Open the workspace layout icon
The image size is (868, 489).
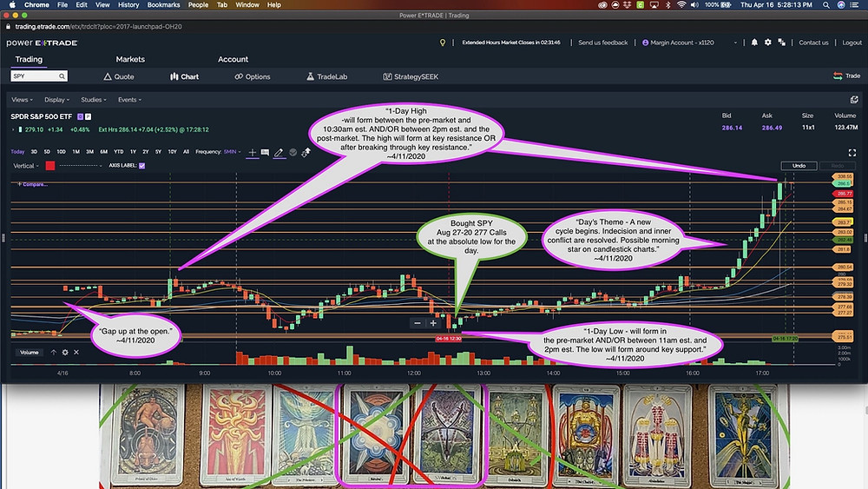[782, 42]
